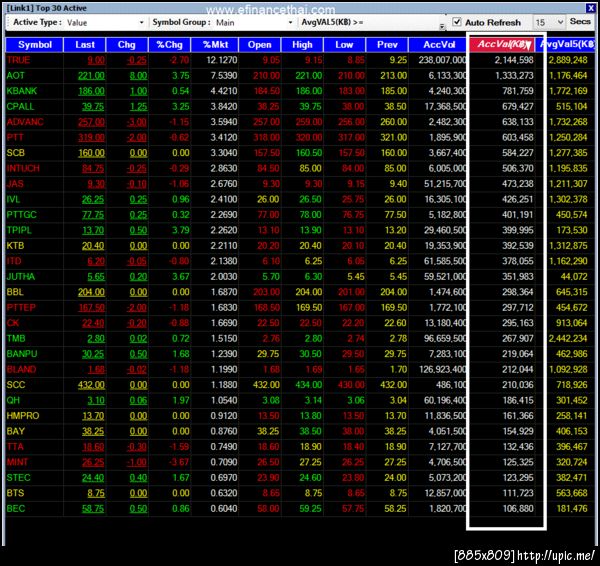Click the High column header
Image resolution: width=600 pixels, height=566 pixels.
point(302,45)
